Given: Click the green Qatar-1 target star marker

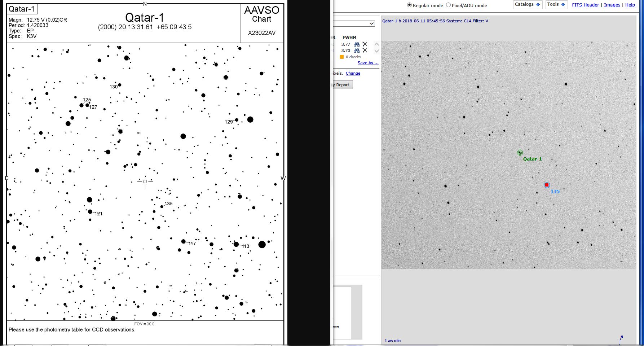Looking at the screenshot, I should coord(520,153).
